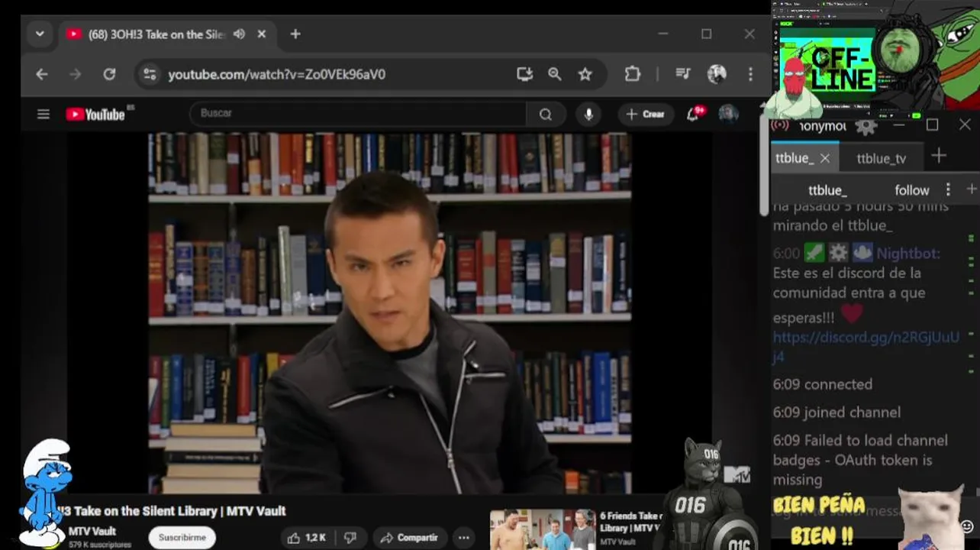The height and width of the screenshot is (550, 980).
Task: Share video with Compartir button
Action: (x=410, y=538)
